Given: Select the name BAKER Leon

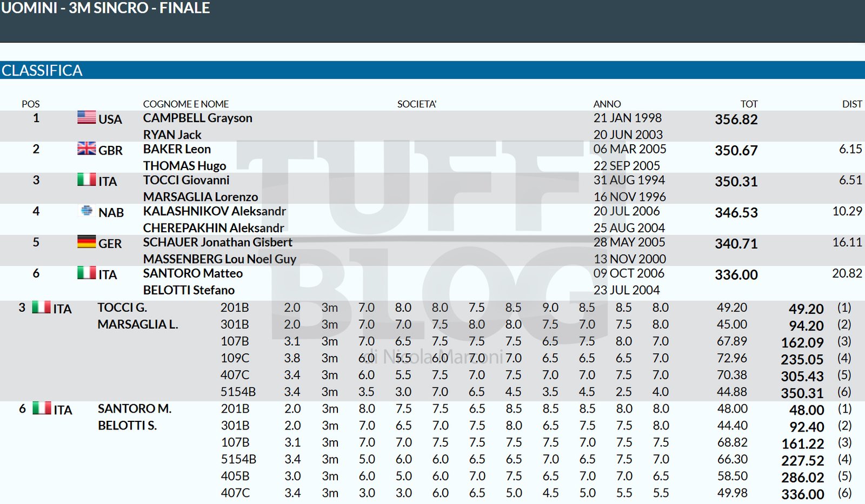Looking at the screenshot, I should (177, 149).
